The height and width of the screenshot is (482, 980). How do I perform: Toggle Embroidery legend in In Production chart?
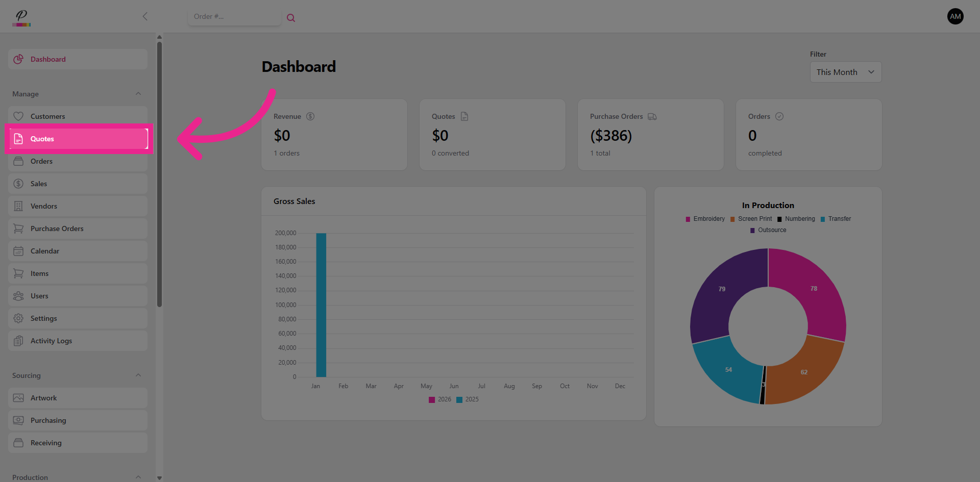point(705,219)
